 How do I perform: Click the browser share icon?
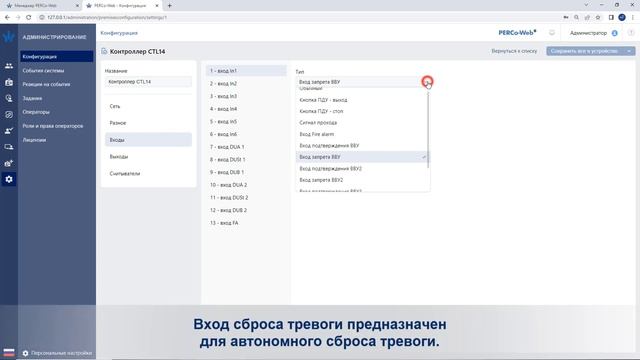click(587, 17)
